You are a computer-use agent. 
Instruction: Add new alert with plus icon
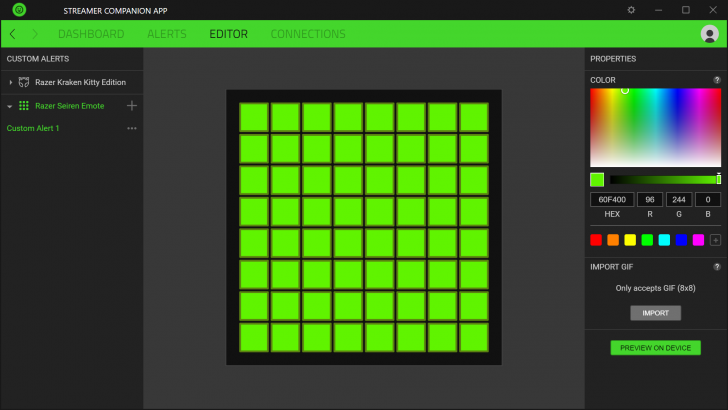(x=132, y=106)
